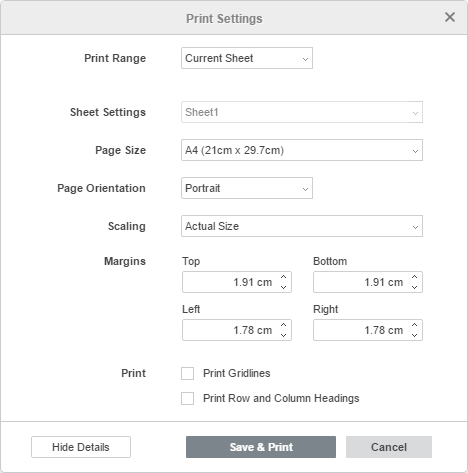Collapse options with Hide Details
Screen dimensions: 468x473
pos(81,447)
